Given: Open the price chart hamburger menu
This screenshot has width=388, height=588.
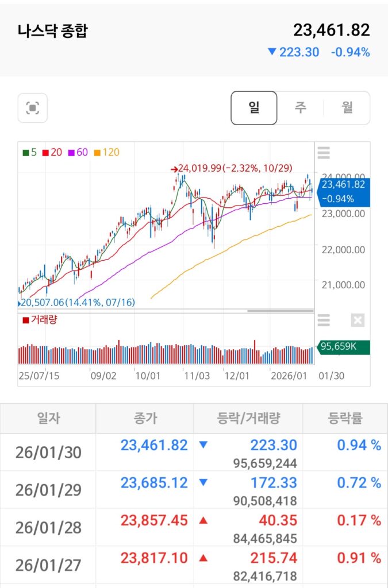Looking at the screenshot, I should click(324, 153).
